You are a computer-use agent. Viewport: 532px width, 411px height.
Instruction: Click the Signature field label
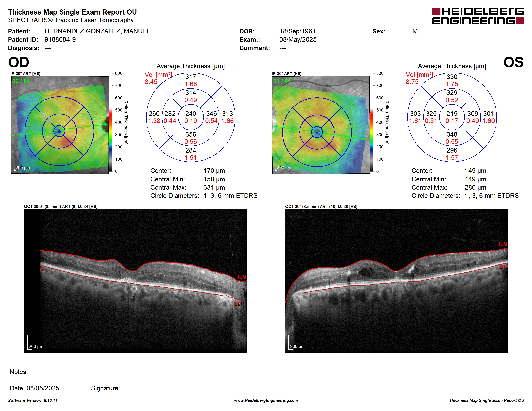tap(105, 388)
